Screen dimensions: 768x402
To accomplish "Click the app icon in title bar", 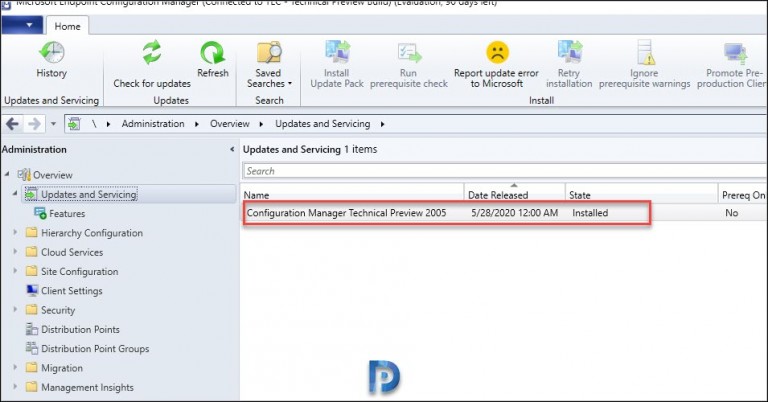I will 6,4.
